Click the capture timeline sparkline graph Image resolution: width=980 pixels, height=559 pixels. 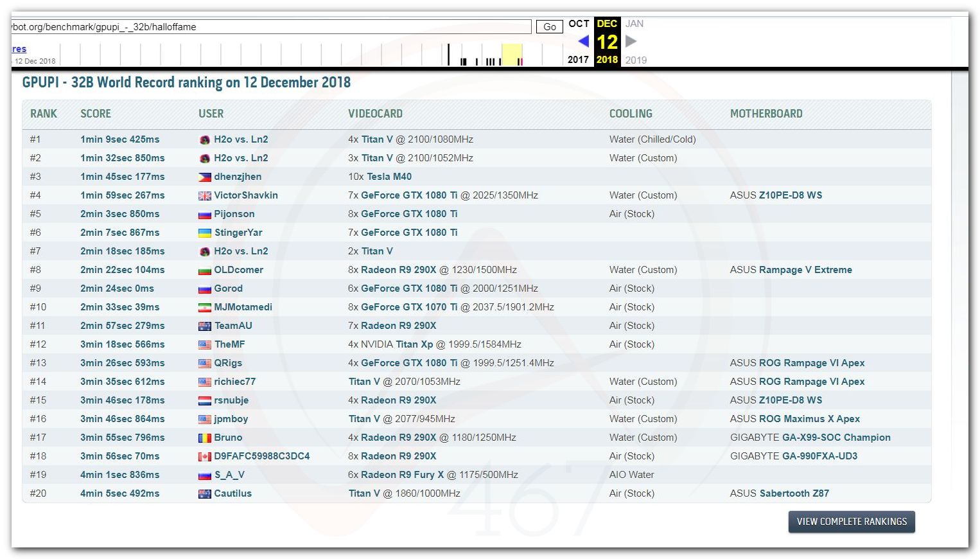[311, 55]
